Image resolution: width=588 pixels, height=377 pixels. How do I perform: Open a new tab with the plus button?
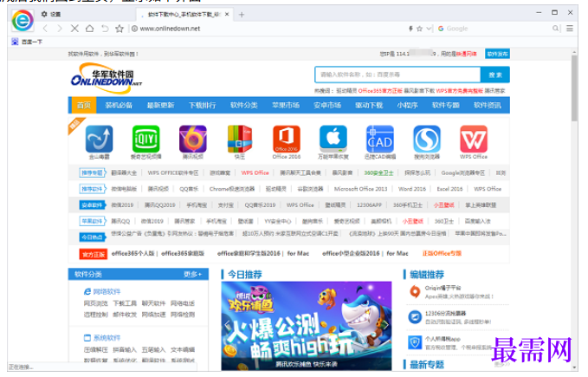242,15
